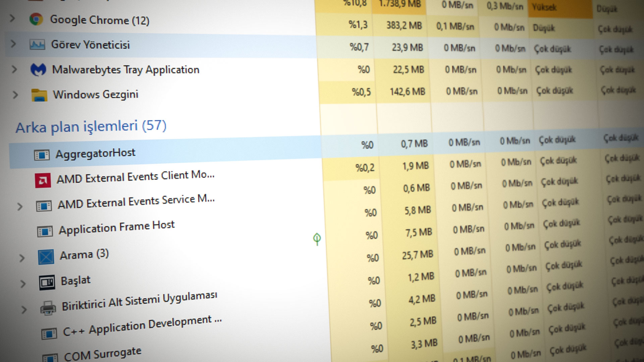Click the Arka plan işlemleri (57) header
The width and height of the screenshot is (644, 362).
(91, 127)
